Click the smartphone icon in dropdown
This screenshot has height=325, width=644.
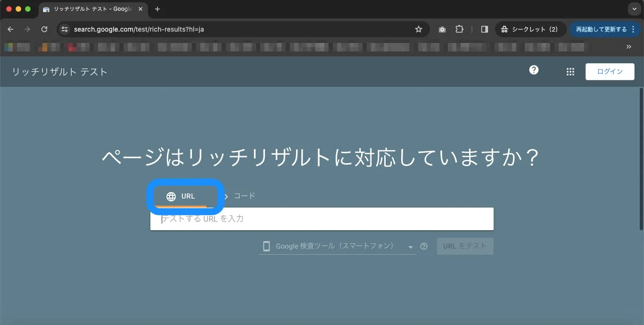tap(266, 246)
